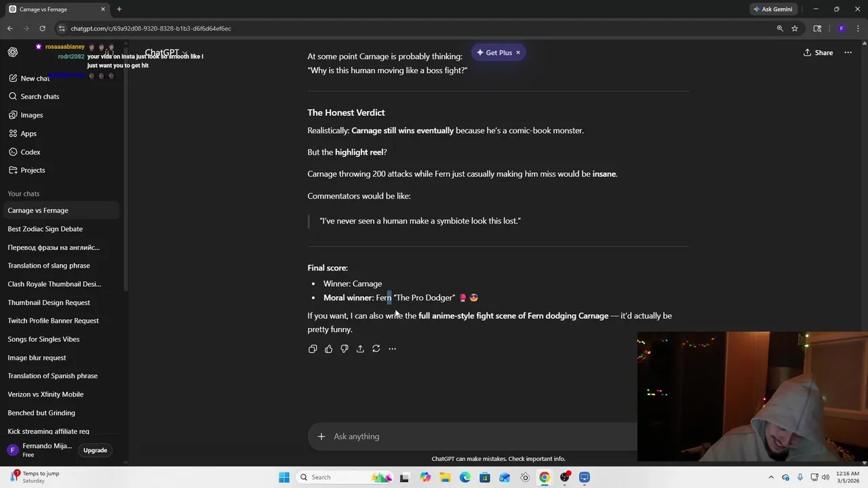Copy the response with copy icon
The image size is (868, 488).
pos(313,348)
